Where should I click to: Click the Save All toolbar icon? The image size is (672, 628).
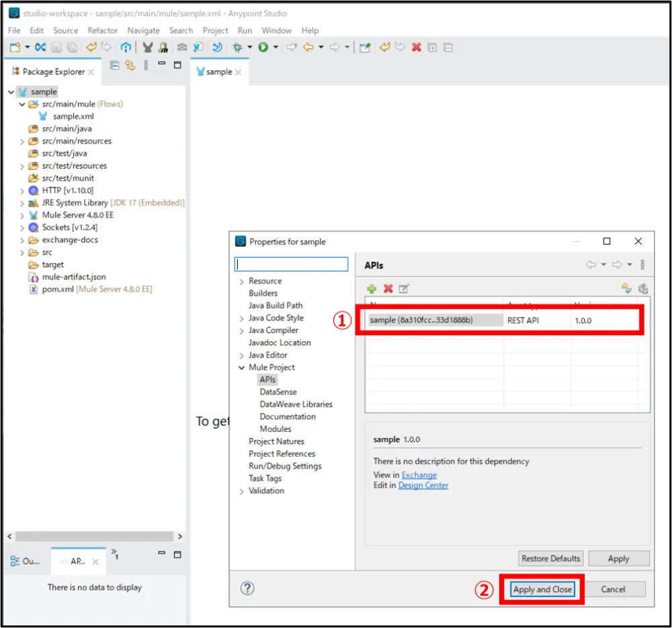pyautogui.click(x=72, y=48)
